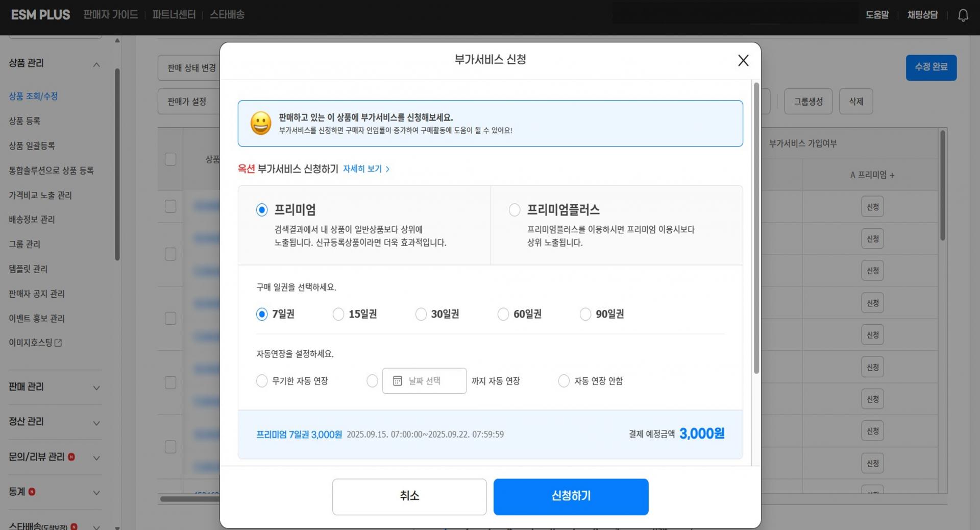Select 무기한 자동 연장
Screen dimensions: 980x530
click(262, 381)
